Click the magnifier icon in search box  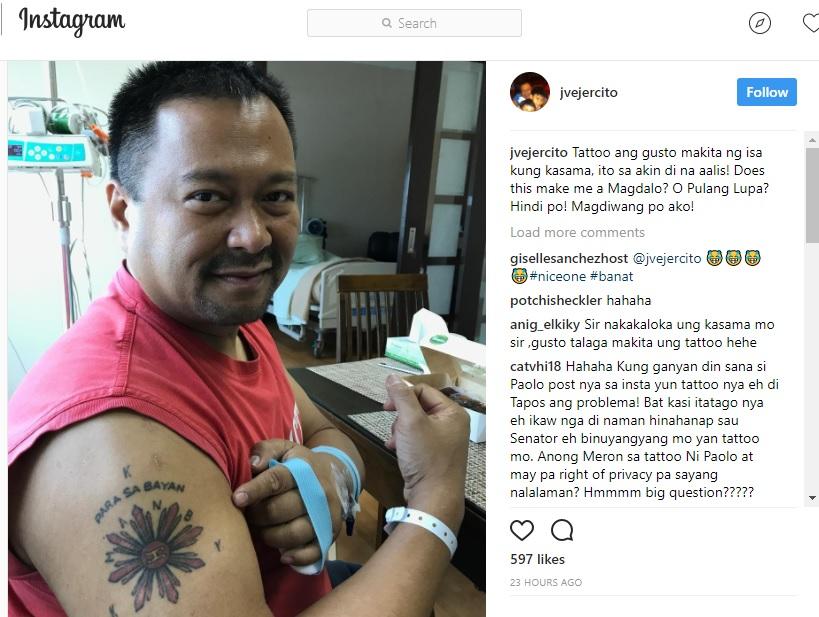tap(387, 23)
